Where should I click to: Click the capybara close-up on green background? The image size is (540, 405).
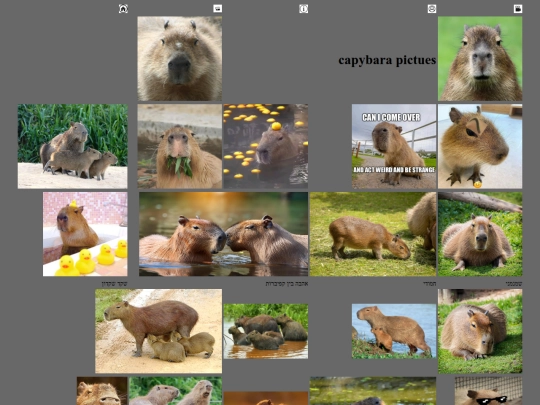click(480, 59)
